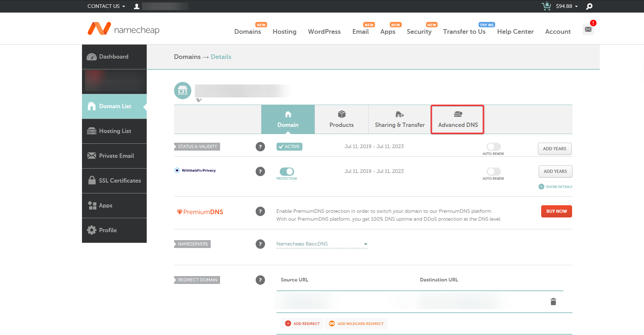
Task: Open the WordPress top menu
Action: (324, 32)
